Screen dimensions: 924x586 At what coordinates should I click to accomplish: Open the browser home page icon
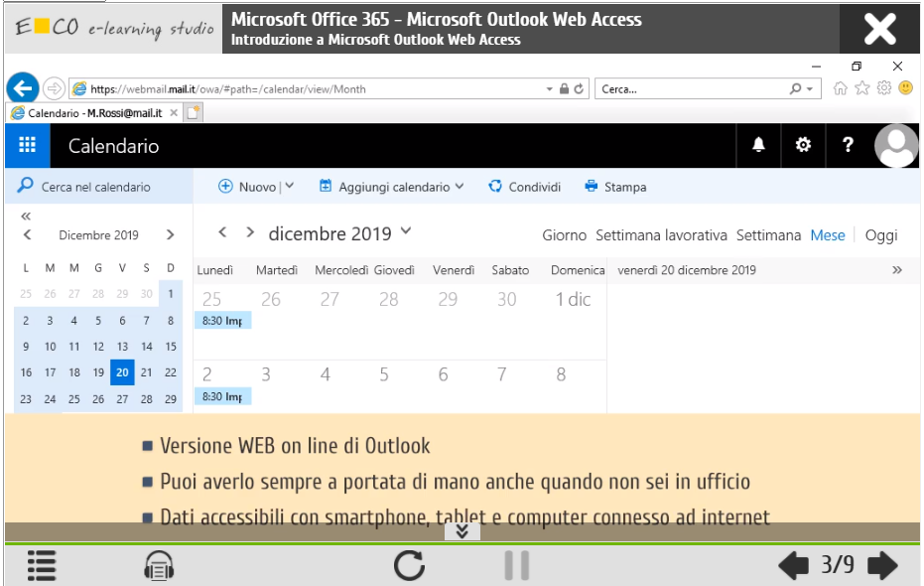click(840, 88)
